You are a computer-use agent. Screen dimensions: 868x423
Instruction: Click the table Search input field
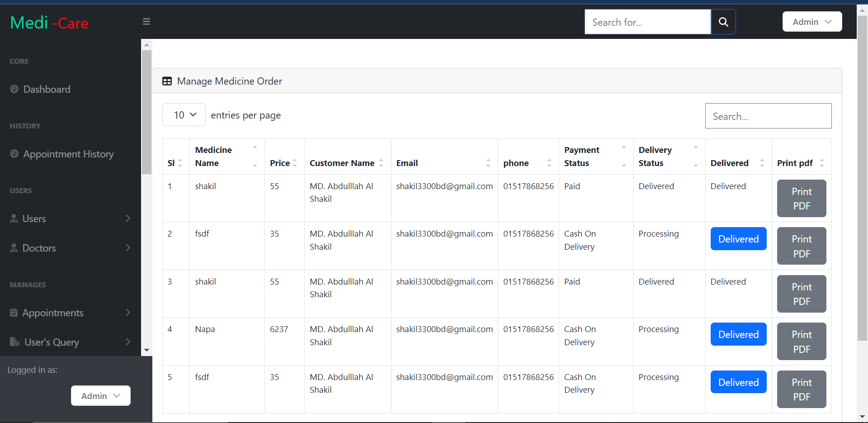click(768, 116)
